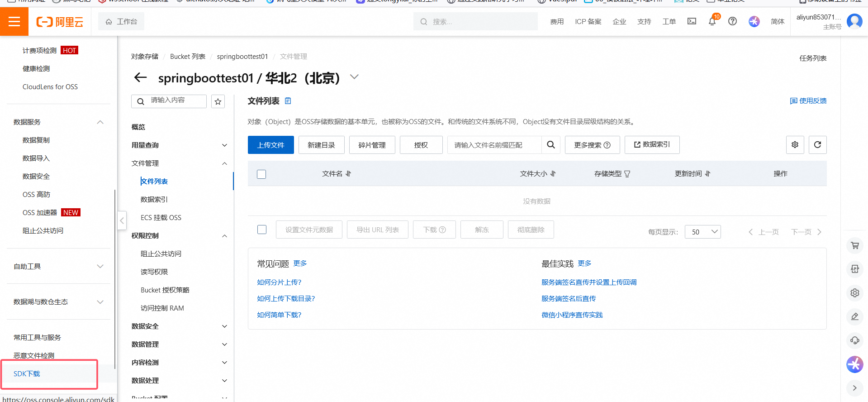Open the bucket region dropdown arrow
868x402 pixels.
(x=355, y=77)
